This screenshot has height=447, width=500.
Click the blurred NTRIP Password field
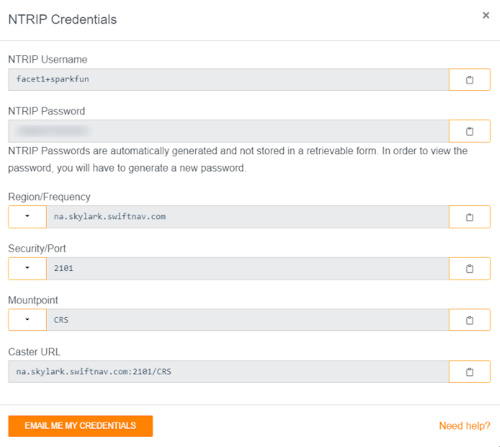229,131
